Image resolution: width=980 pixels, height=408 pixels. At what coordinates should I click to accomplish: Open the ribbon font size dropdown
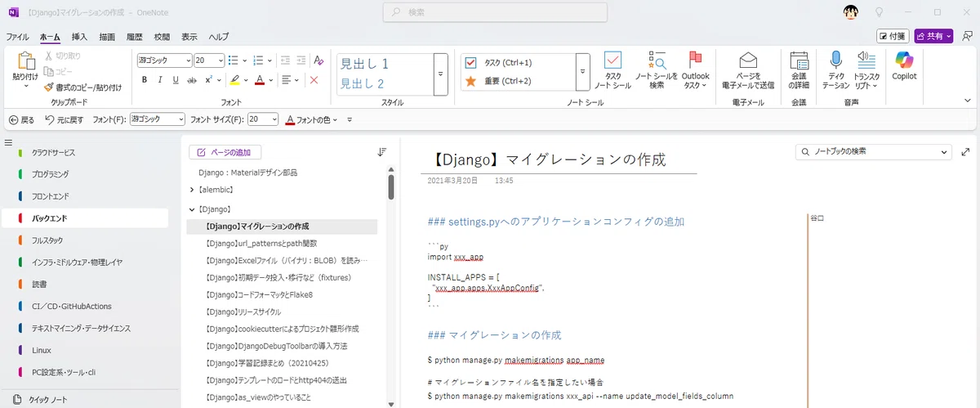coord(220,61)
